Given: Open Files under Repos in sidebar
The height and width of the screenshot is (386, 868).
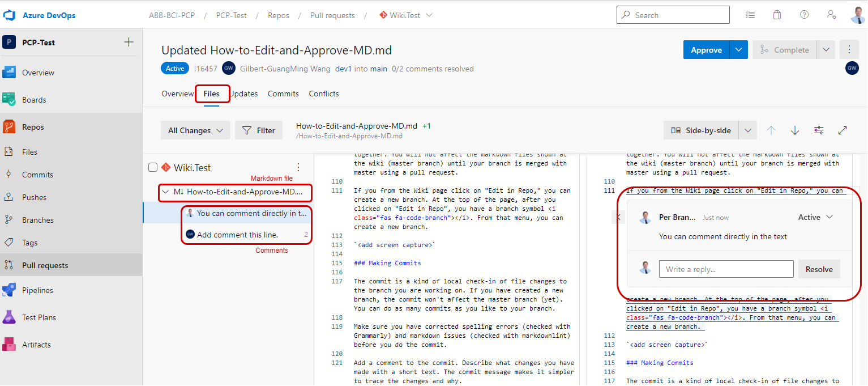Looking at the screenshot, I should click(71, 152).
